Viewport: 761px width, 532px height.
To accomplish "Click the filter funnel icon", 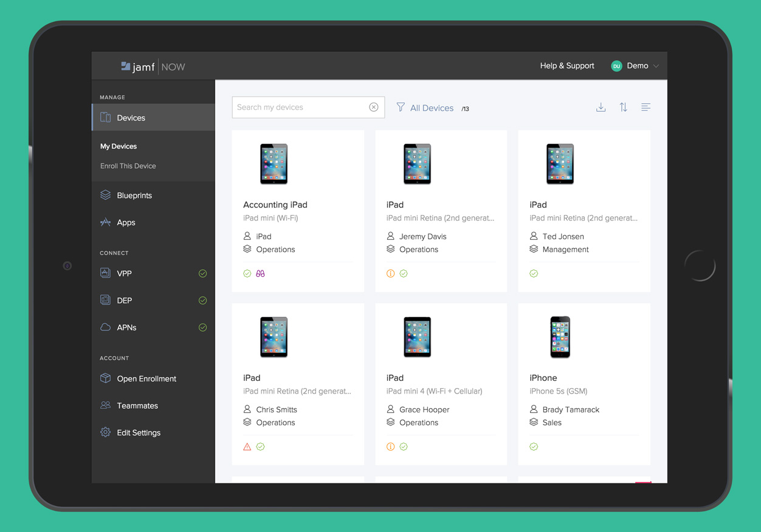I will 401,107.
